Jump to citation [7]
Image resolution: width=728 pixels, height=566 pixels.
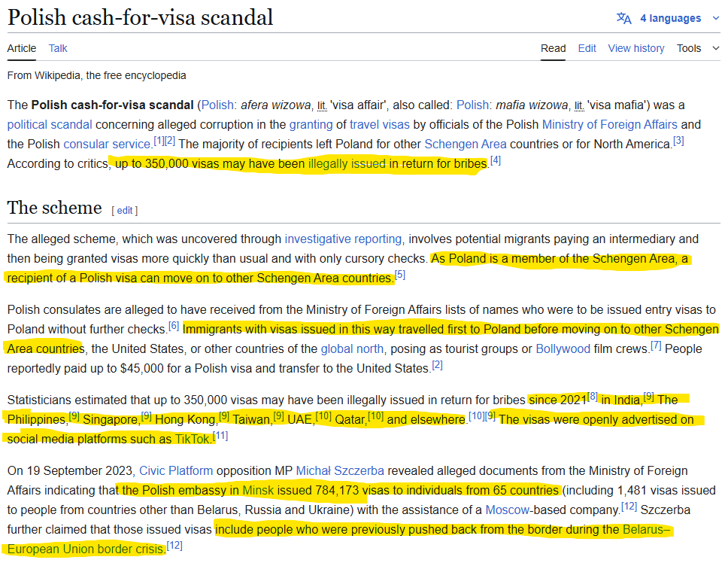[656, 345]
